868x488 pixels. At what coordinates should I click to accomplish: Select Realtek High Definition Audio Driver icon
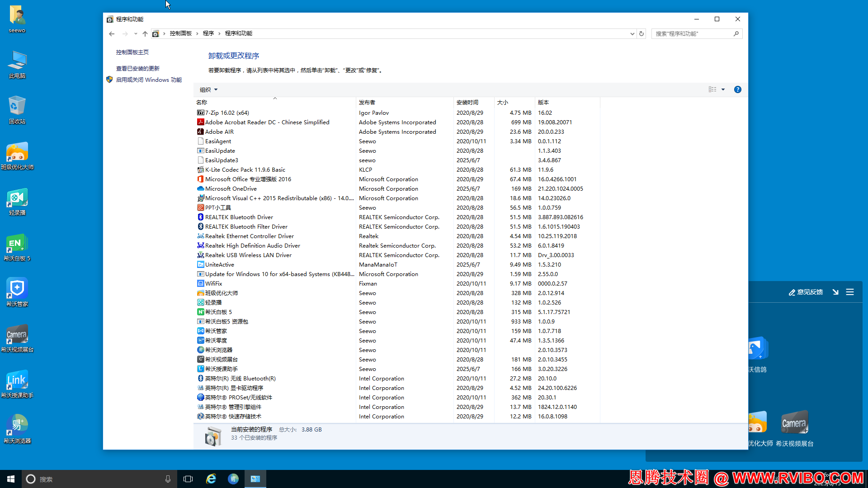201,246
